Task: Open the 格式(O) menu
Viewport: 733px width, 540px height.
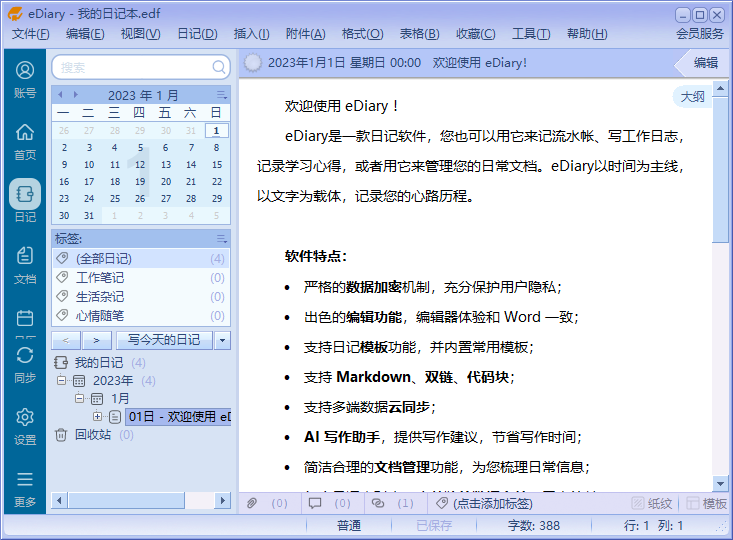Action: pos(362,34)
